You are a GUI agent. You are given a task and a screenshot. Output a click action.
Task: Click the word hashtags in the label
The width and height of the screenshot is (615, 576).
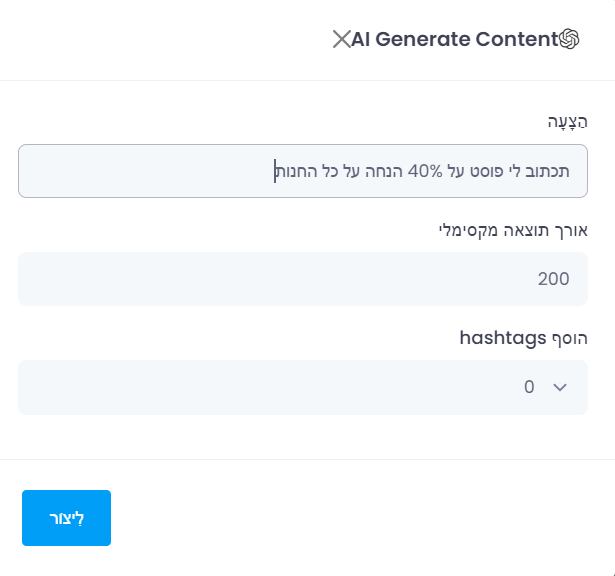tap(499, 337)
